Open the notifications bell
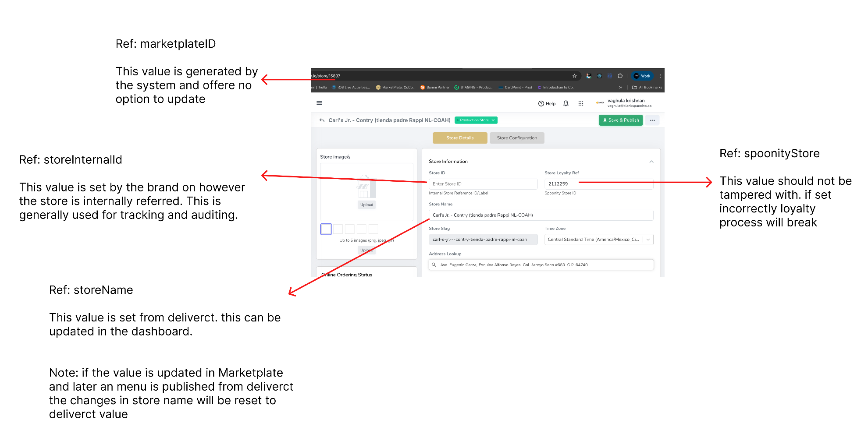Viewport: 868px width, 448px height. click(x=566, y=103)
